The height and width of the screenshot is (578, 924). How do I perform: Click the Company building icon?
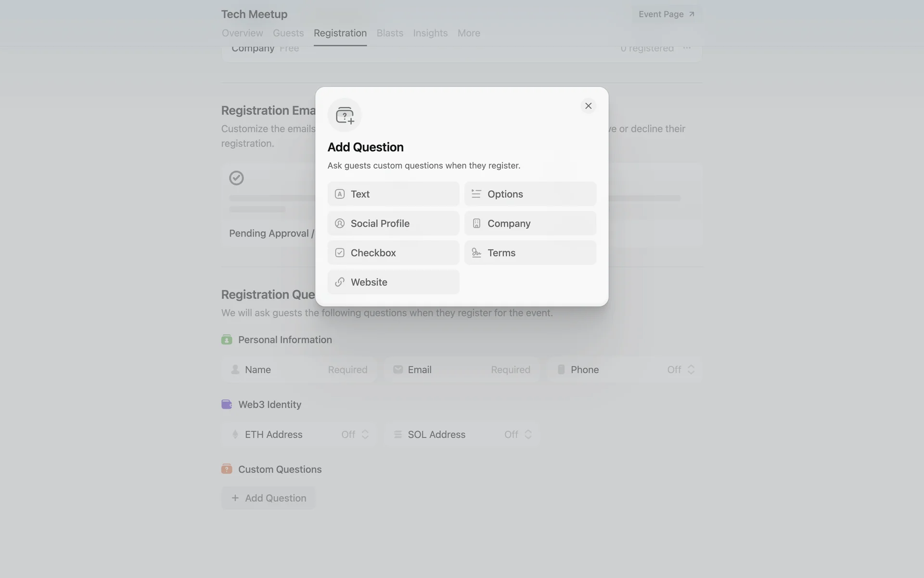(x=476, y=223)
